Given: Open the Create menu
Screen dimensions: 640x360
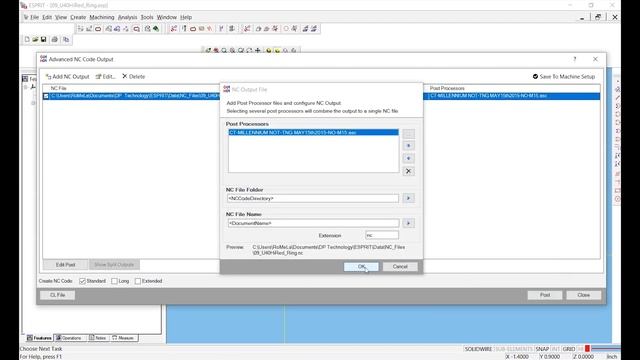Looking at the screenshot, I should pyautogui.click(x=78, y=17).
